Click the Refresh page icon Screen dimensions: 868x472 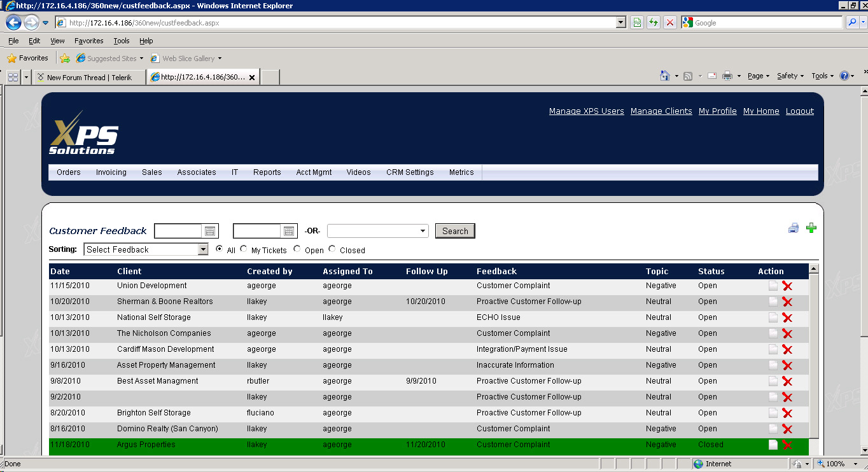click(654, 23)
